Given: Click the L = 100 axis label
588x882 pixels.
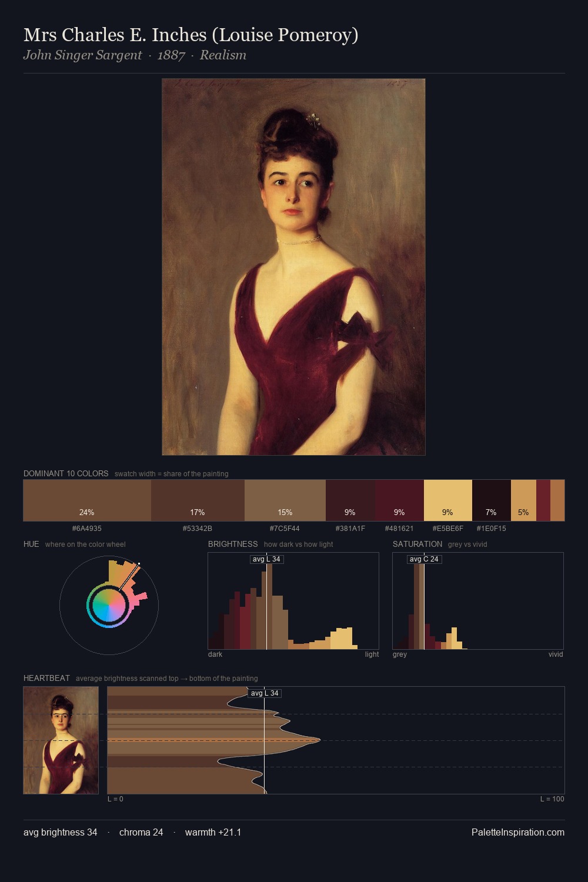Looking at the screenshot, I should [552, 799].
